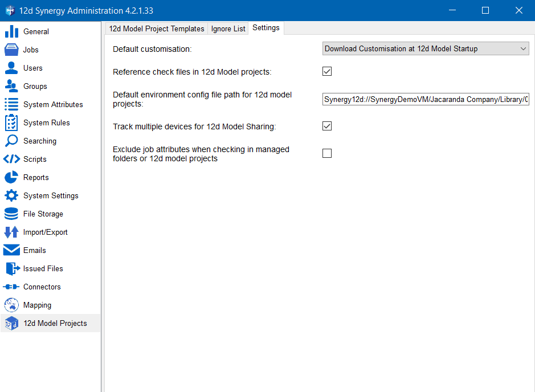The image size is (535, 392).
Task: Open the Scripts code-brackets icon
Action: pyautogui.click(x=11, y=159)
